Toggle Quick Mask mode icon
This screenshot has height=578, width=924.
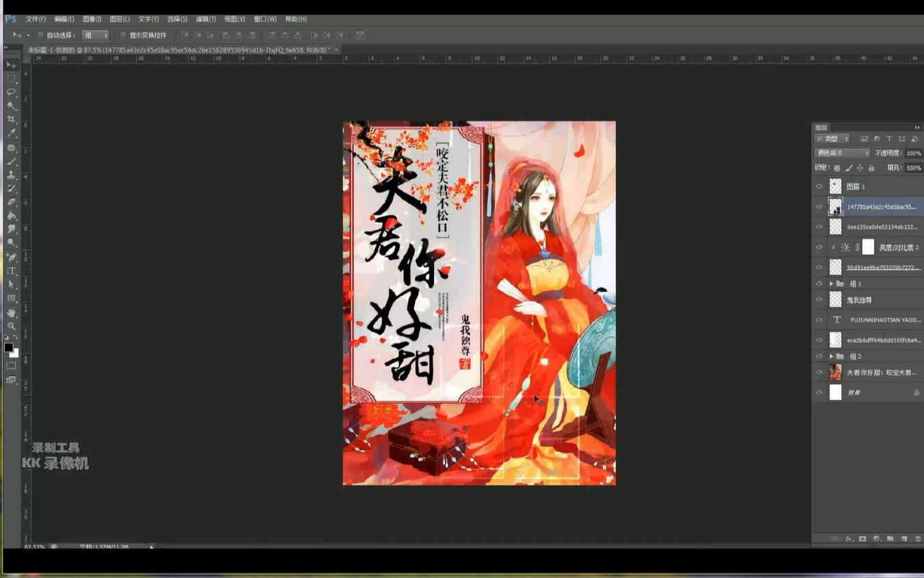coord(11,366)
